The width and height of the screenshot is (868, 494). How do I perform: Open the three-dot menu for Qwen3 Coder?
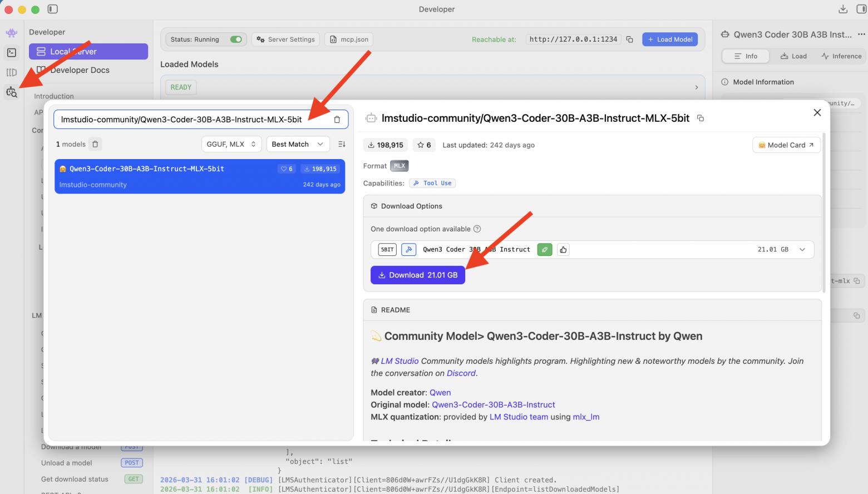[x=861, y=34]
